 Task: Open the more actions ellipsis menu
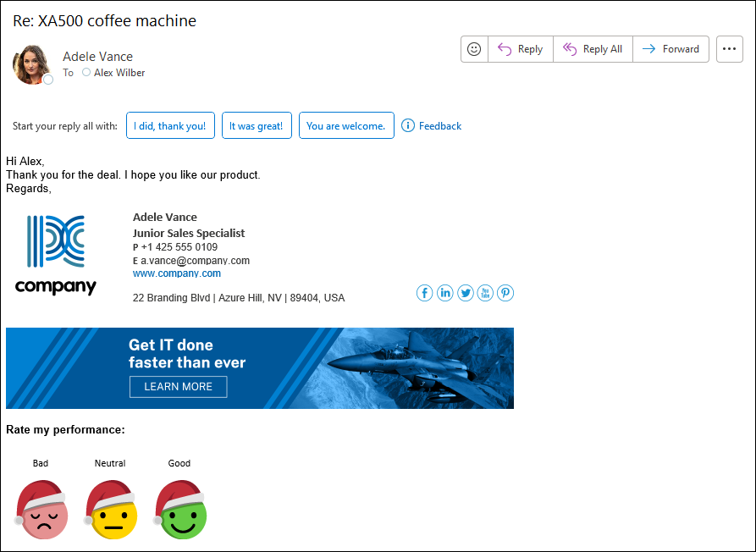[x=730, y=49]
